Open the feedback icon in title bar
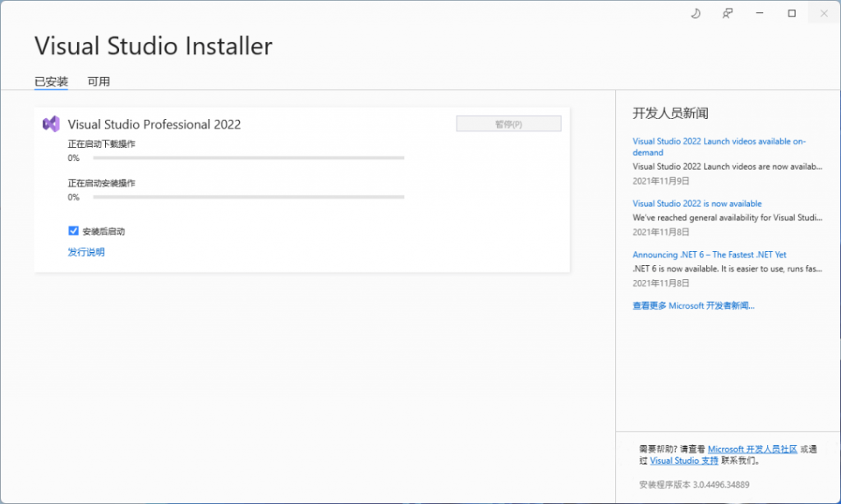841x504 pixels. coord(728,13)
